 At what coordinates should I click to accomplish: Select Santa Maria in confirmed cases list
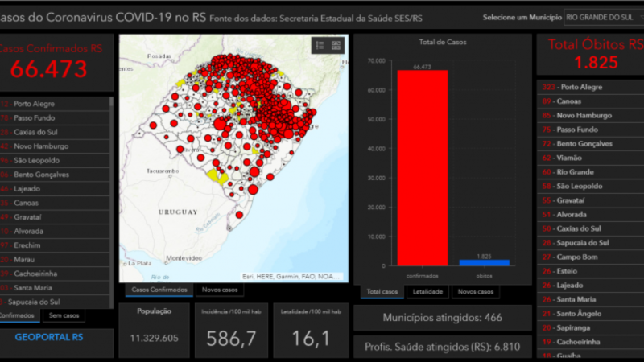point(55,288)
